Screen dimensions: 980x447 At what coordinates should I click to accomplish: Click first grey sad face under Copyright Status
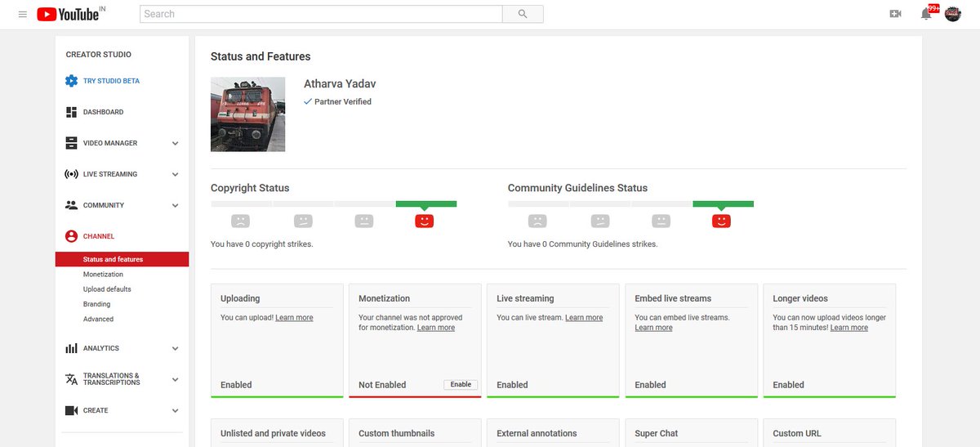(240, 221)
